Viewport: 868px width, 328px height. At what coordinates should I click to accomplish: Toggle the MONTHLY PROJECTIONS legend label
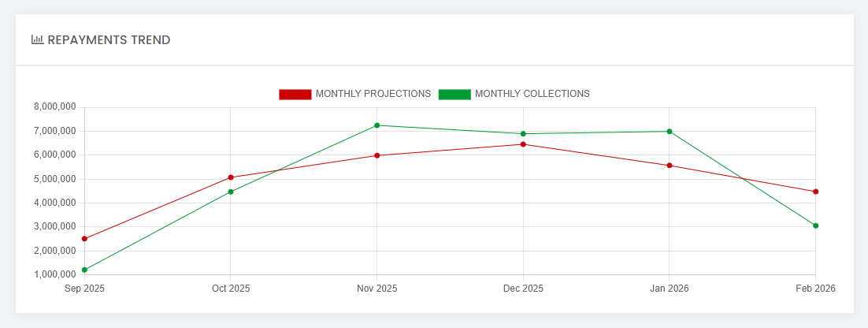click(373, 94)
